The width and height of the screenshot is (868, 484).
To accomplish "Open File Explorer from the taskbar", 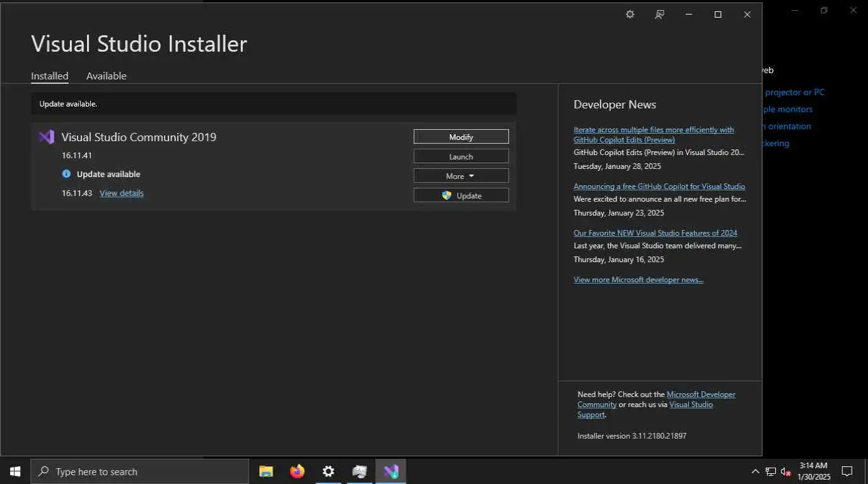I will click(266, 471).
